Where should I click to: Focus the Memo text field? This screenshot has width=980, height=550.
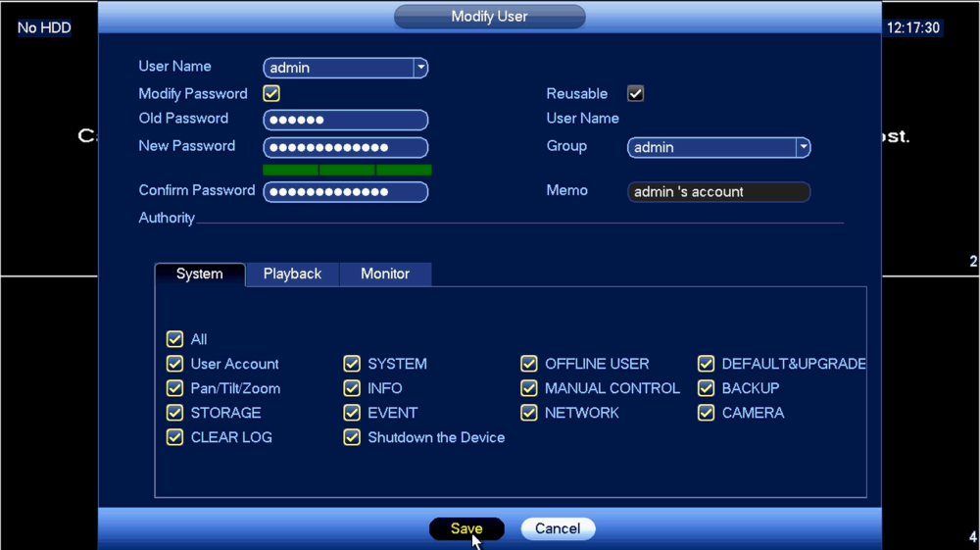tap(718, 192)
